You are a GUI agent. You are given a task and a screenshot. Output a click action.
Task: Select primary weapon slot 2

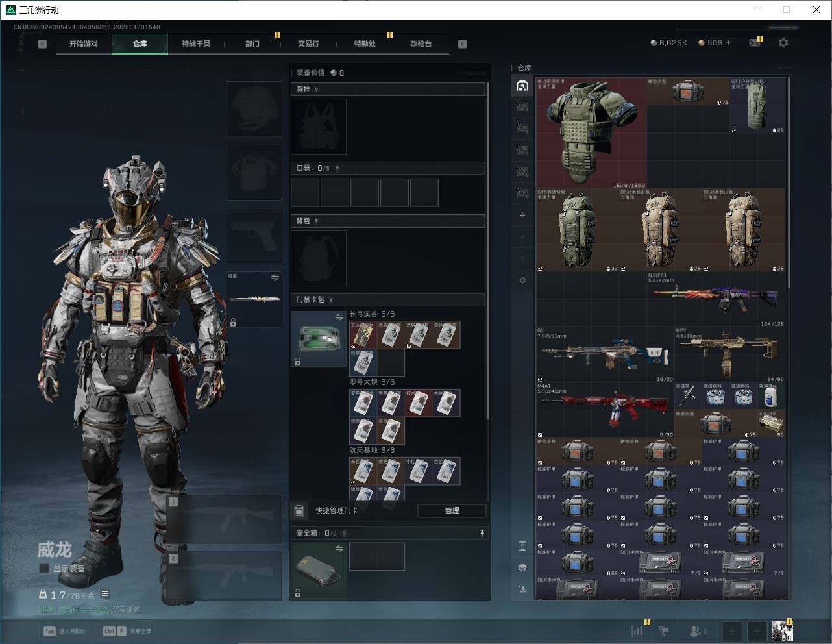pos(224,576)
